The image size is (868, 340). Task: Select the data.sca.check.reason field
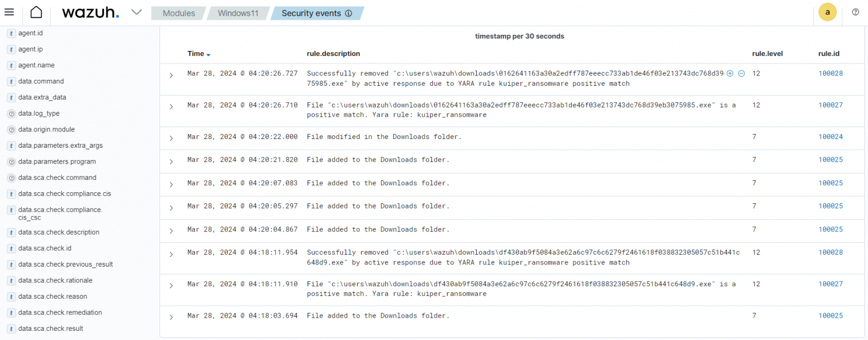tap(53, 297)
